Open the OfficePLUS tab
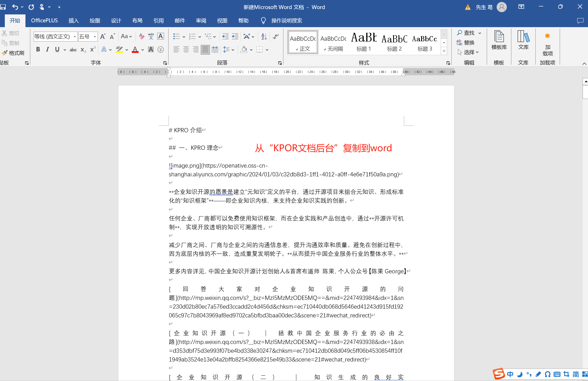 click(x=44, y=21)
